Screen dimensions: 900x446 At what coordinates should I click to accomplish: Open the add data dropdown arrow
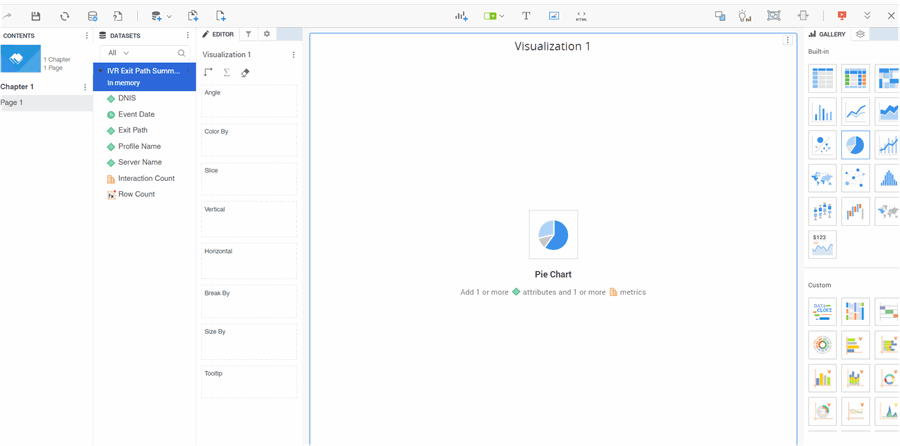169,17
